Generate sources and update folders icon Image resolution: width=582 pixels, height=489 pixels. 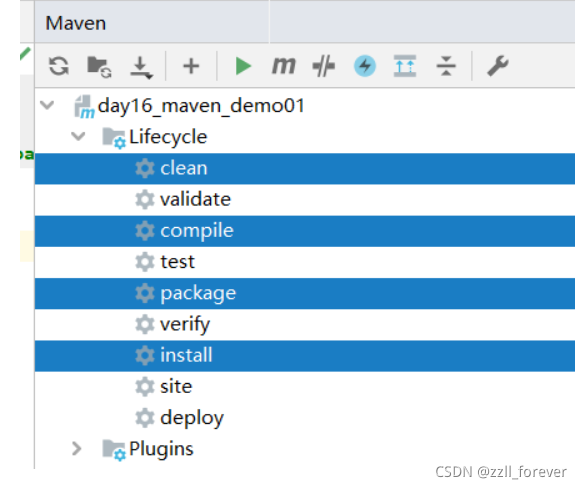pos(99,67)
